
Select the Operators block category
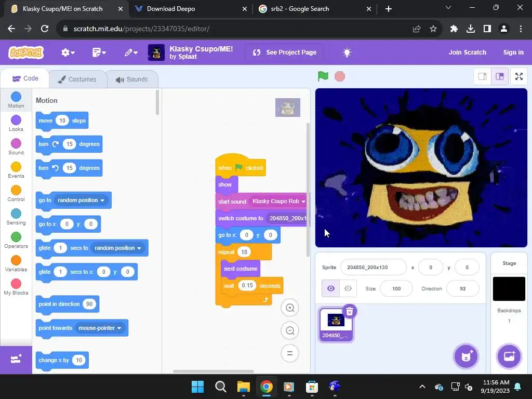tap(16, 241)
